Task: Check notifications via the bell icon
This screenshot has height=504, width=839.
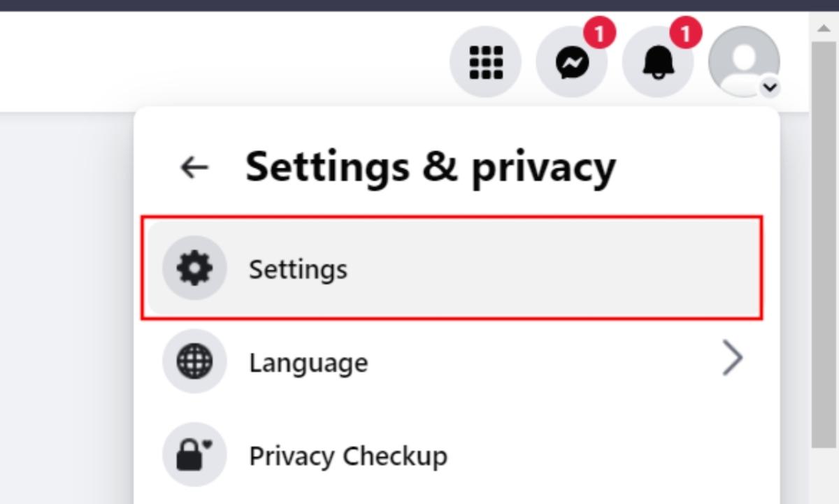Action: click(x=656, y=62)
